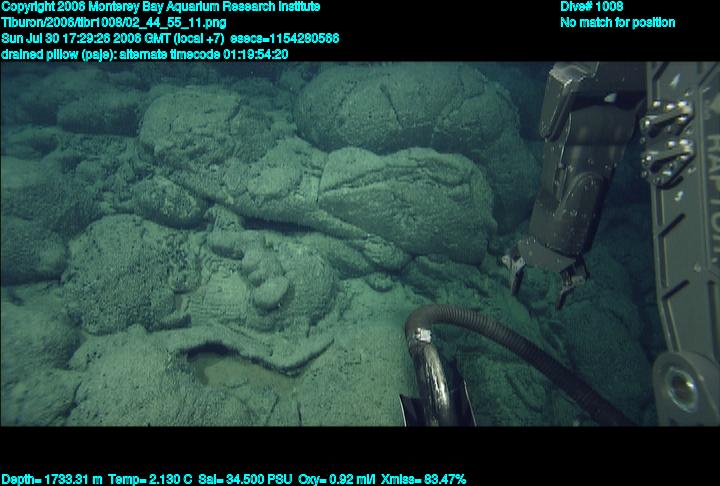Click the Oxy= 0.92 ml/l readout
Viewport: 720px width, 486px height.
337,480
